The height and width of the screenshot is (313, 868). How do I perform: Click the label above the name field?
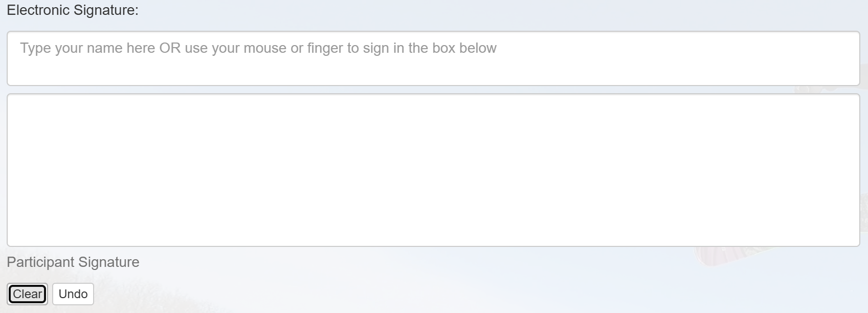pos(73,10)
